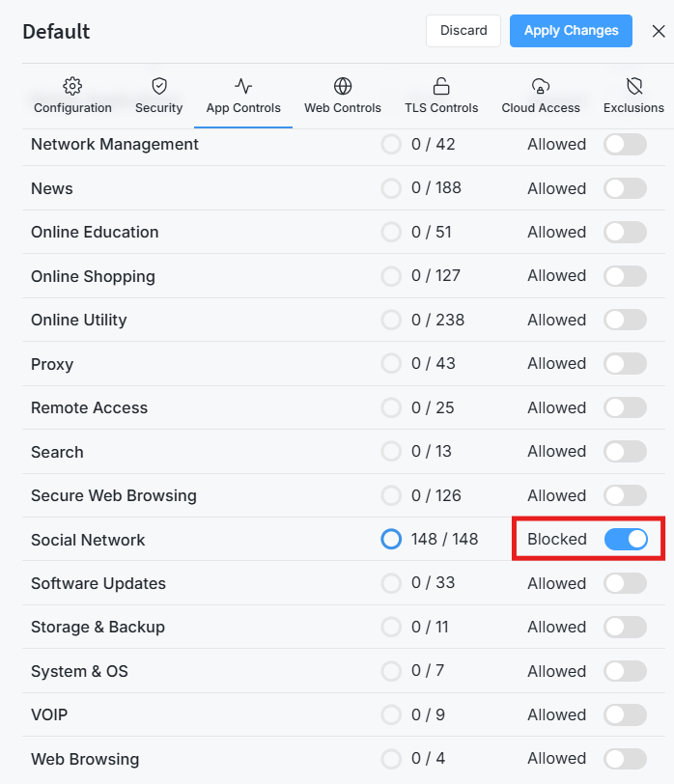Click the Storage & Backup category name
This screenshot has height=784, width=674.
[98, 627]
